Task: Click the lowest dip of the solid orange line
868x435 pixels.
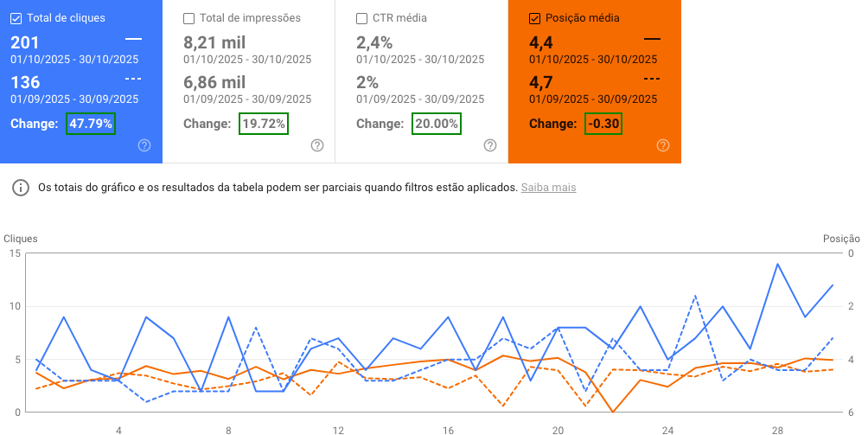Action: pos(612,412)
